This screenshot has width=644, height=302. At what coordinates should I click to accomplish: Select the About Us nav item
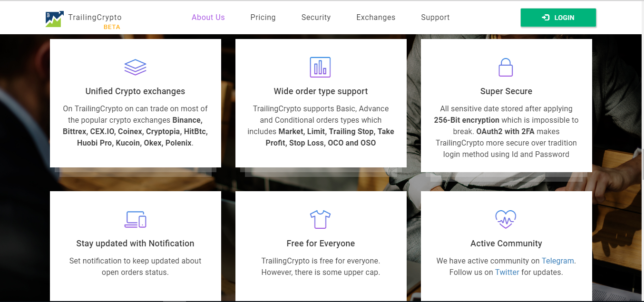point(208,17)
